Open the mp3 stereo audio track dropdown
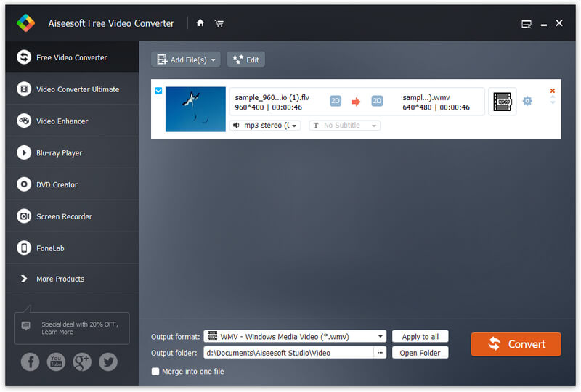 (x=265, y=126)
